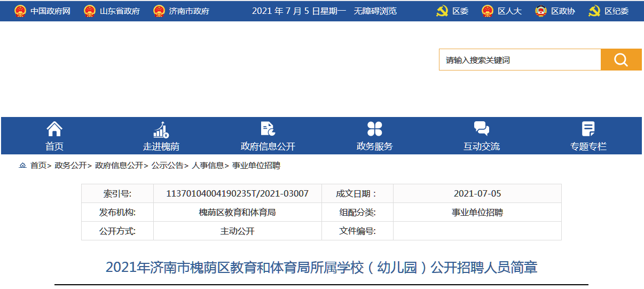
Task: Click the 组配分类 value 事业单位招聘 in the table
Action: pos(477,212)
